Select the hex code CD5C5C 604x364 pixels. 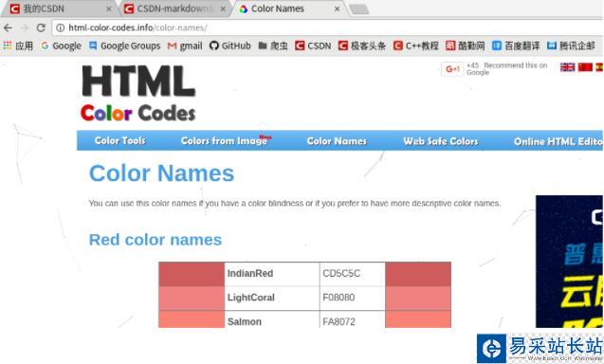[x=341, y=274]
